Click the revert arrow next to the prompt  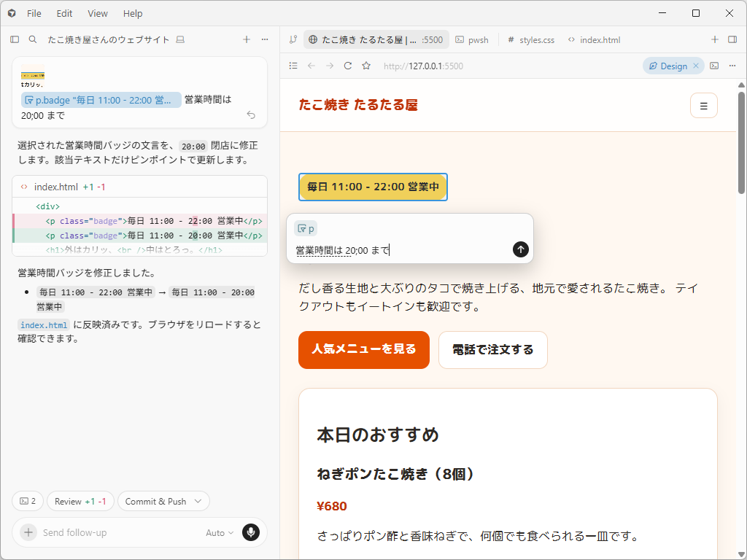coord(251,114)
